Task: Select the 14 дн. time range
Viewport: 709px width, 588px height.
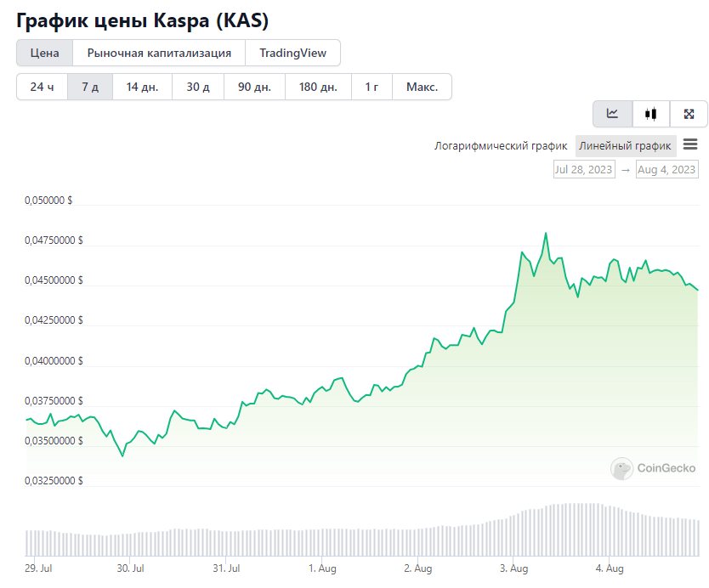Action: click(142, 87)
